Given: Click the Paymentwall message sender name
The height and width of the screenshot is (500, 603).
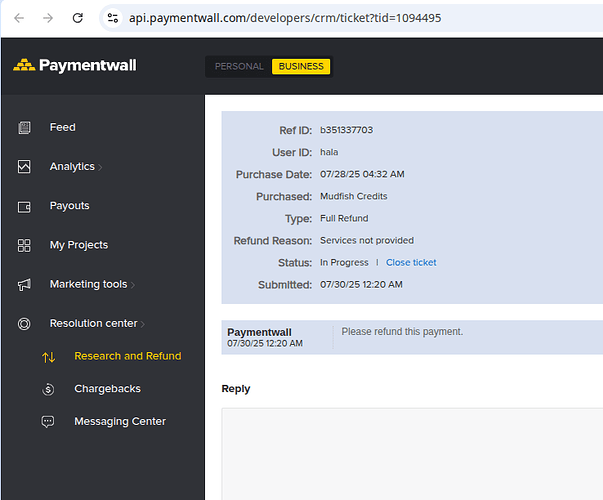Looking at the screenshot, I should tap(259, 332).
